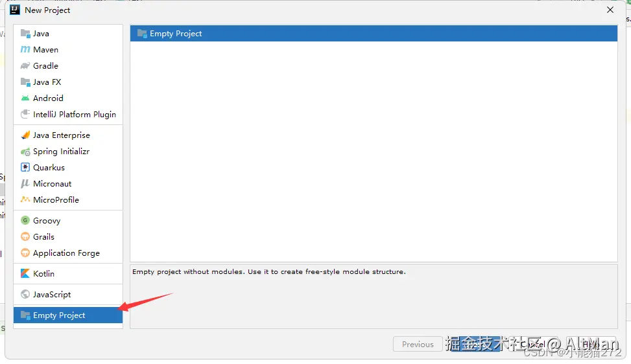Click the Kotlin logo icon

pos(25,273)
